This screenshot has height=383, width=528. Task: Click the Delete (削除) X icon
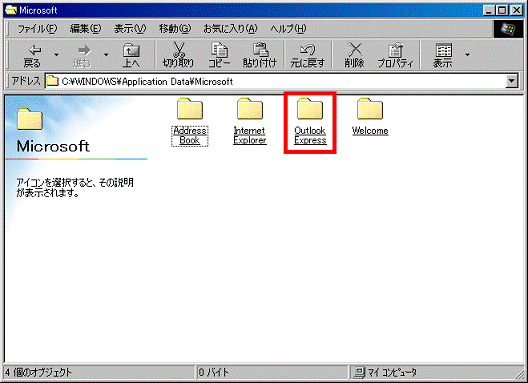(354, 50)
